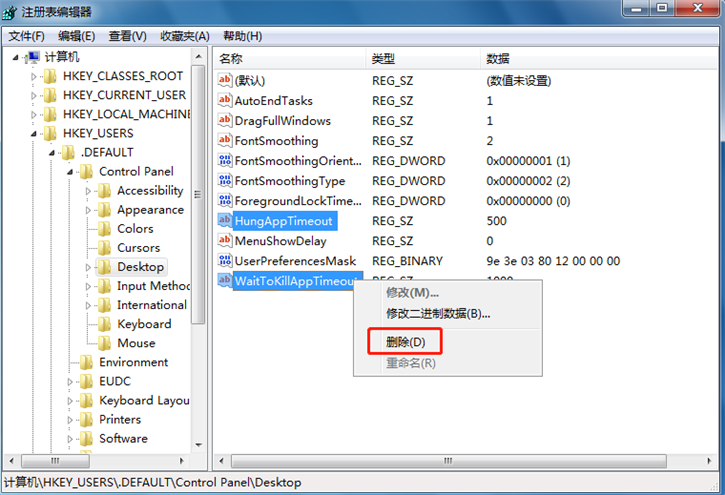The width and height of the screenshot is (725, 495).
Task: Click the Printers folder icon
Action: (x=86, y=420)
